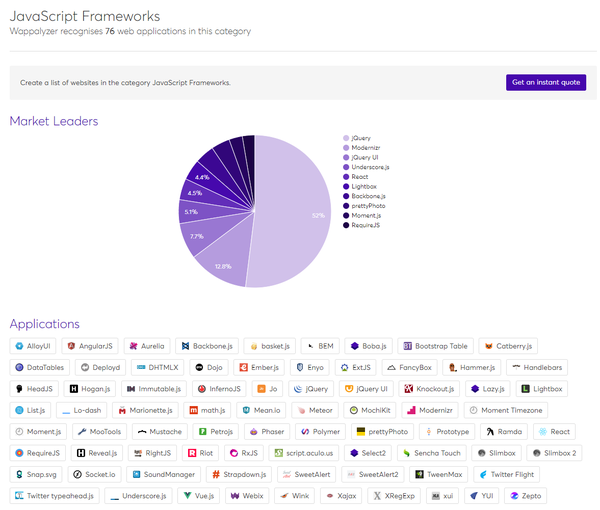Viewport: 600px width, 510px height.
Task: Click the Vue.js logo icon
Action: pos(187,495)
